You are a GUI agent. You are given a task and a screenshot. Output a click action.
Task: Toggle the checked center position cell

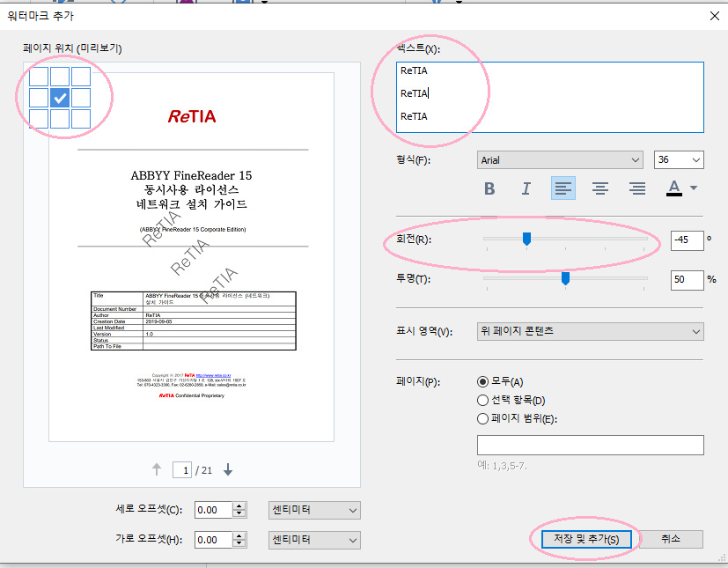60,98
